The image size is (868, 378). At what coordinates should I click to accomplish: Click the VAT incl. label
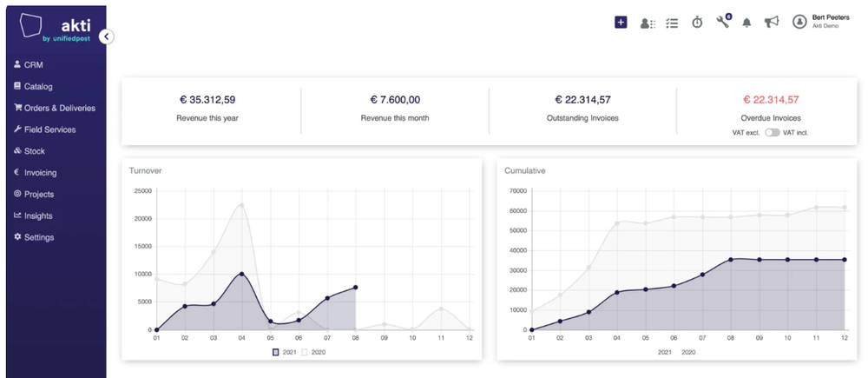795,133
